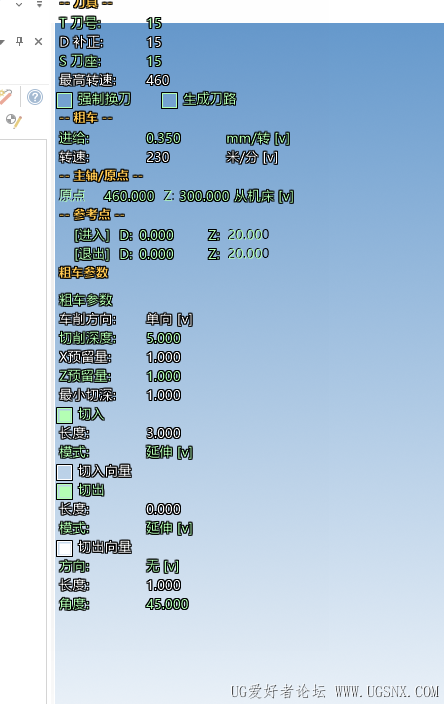444x704 pixels.
Task: Open the 延伸 [v] mode dropdown under 切出
Action: coord(169,528)
